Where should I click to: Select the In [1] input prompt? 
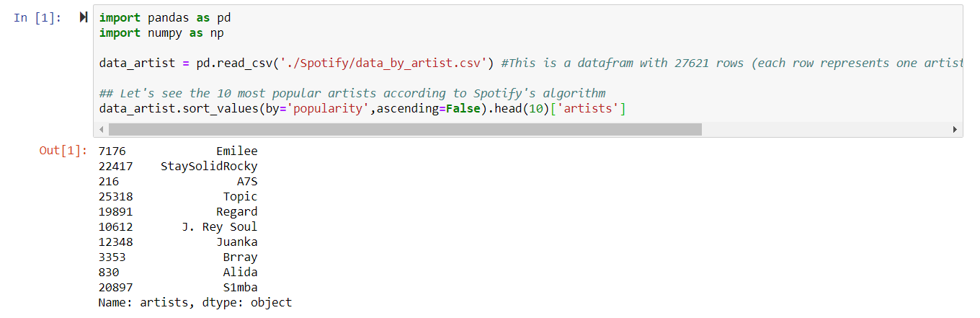pos(37,17)
